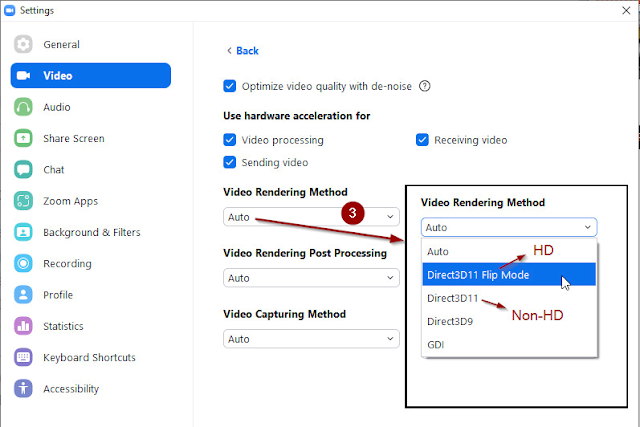Click the Profile avatar icon

[23, 295]
